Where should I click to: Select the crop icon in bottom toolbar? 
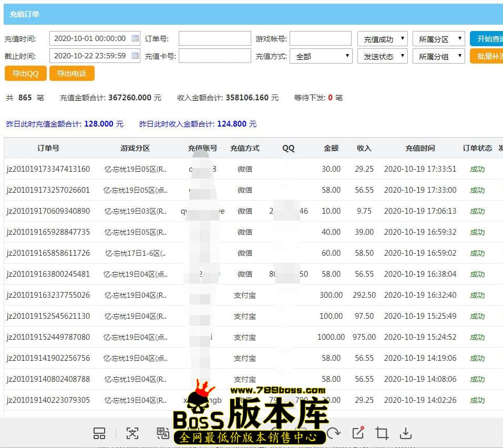point(382,433)
